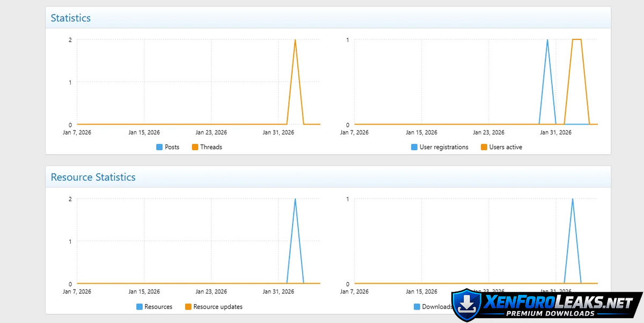Click the orange Threads legend swatch
644x323 pixels.
pos(195,147)
